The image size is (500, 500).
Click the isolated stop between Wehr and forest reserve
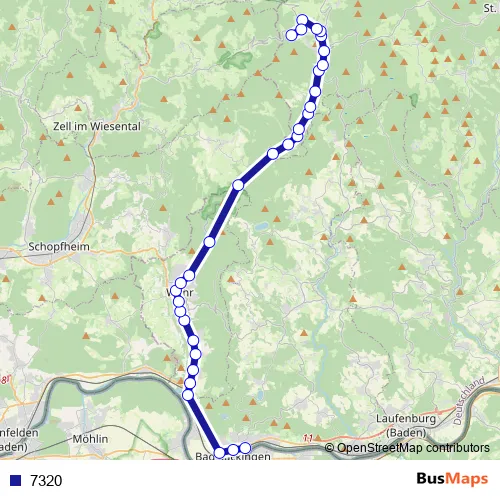pos(209,242)
